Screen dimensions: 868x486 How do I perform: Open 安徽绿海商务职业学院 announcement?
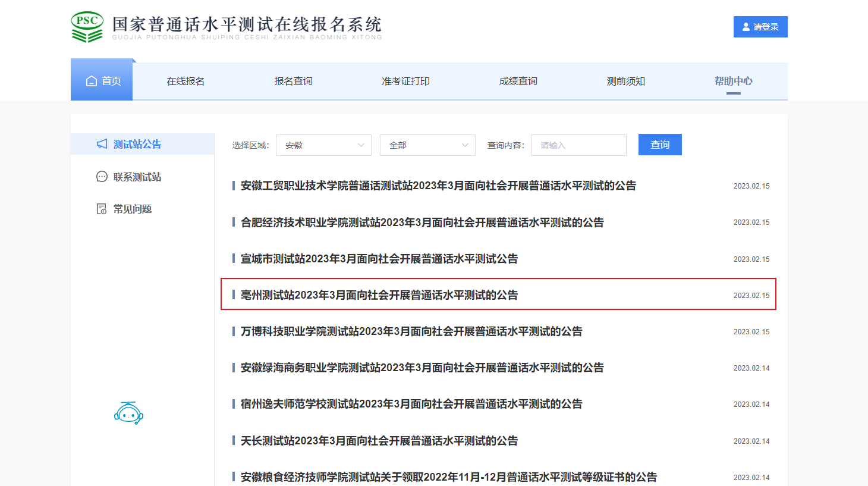[x=422, y=368]
